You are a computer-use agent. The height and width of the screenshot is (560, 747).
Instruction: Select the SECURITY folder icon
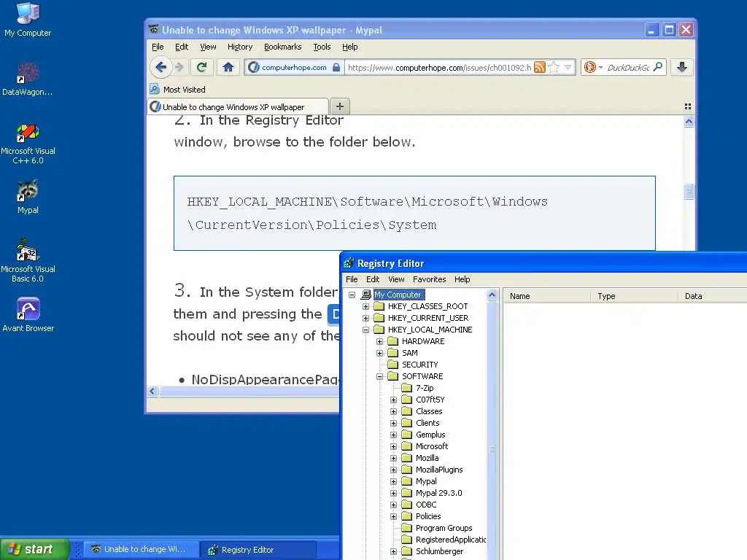pos(392,365)
